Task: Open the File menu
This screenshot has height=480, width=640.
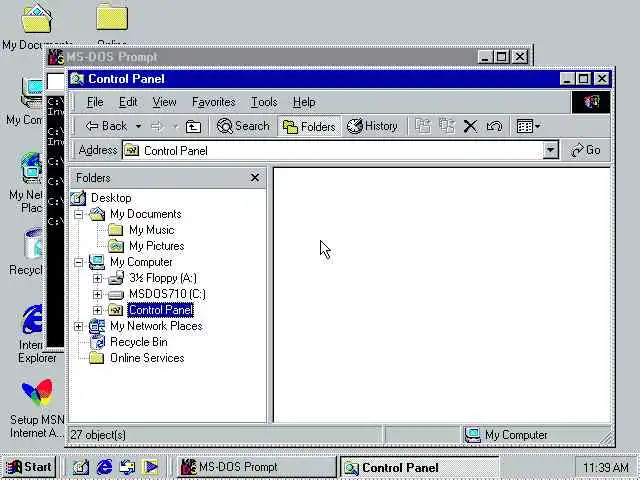Action: [95, 102]
